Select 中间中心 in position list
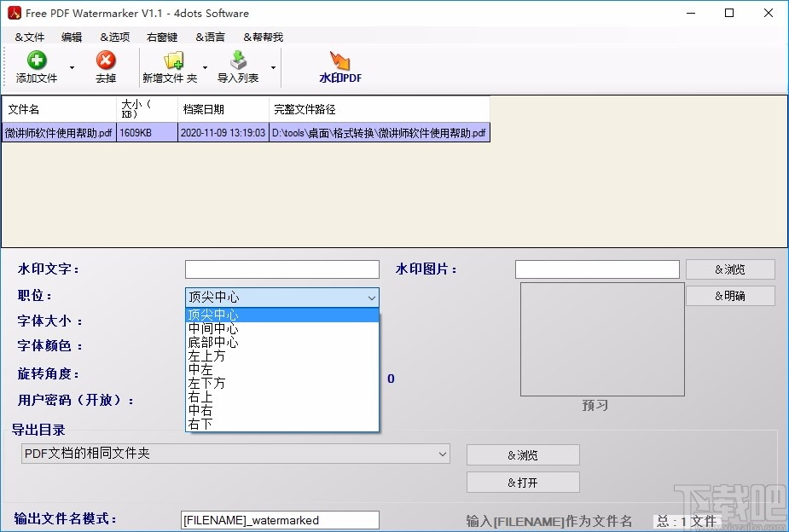789x532 pixels. click(x=281, y=329)
